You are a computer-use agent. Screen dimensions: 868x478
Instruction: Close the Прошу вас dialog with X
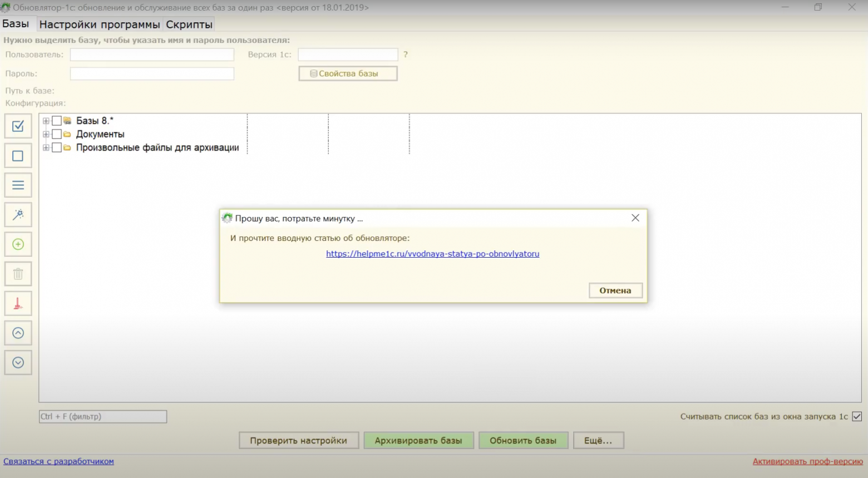[x=635, y=218]
